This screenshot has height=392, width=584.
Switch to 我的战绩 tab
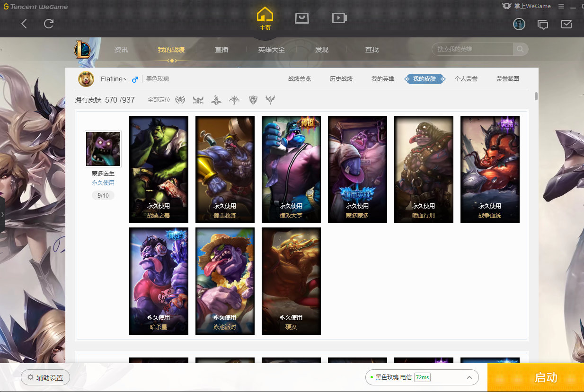(x=171, y=50)
